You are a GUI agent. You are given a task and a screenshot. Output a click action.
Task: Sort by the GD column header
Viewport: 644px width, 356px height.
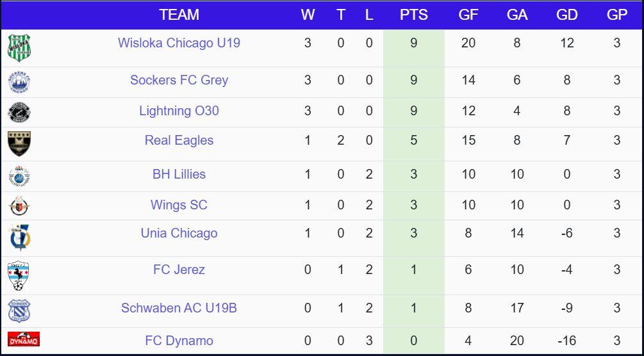pos(566,15)
